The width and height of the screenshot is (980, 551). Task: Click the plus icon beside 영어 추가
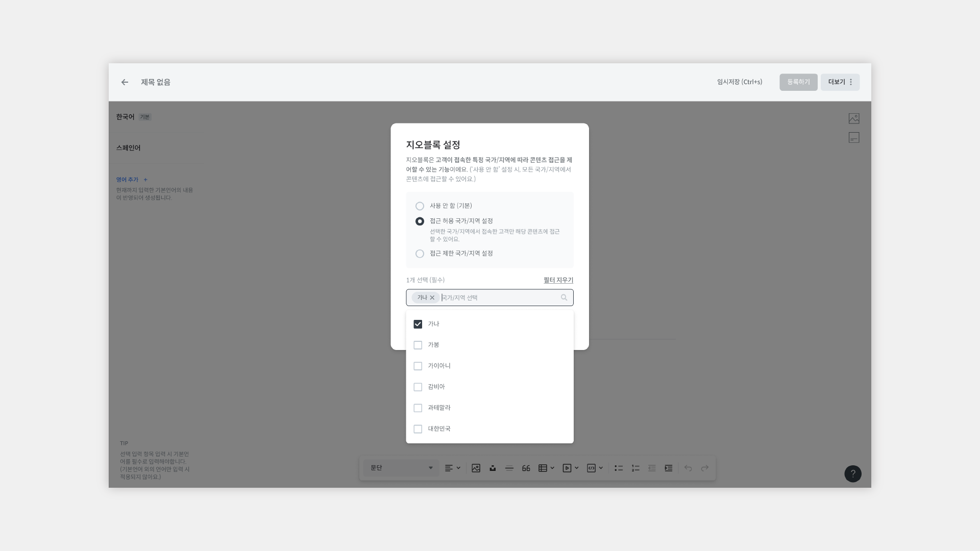(x=145, y=180)
